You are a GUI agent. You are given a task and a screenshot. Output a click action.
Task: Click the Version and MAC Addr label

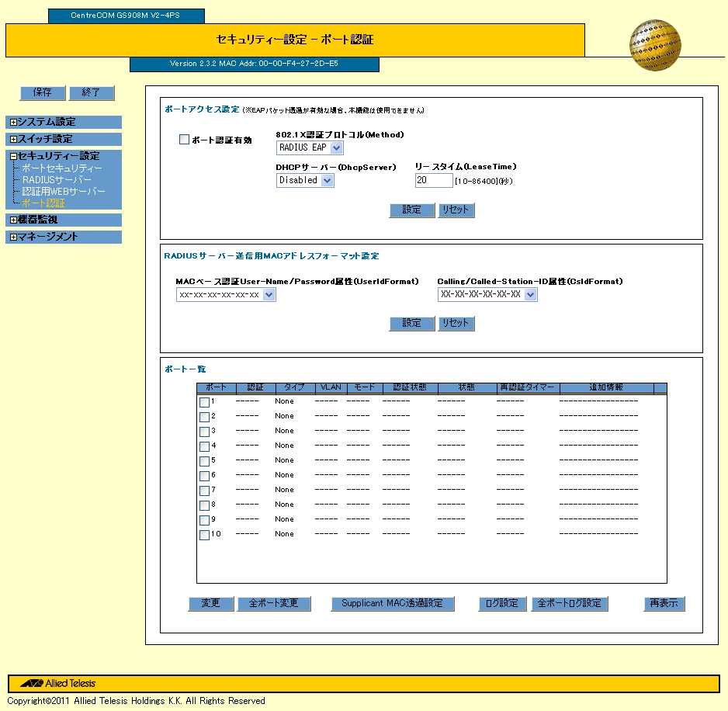(254, 64)
